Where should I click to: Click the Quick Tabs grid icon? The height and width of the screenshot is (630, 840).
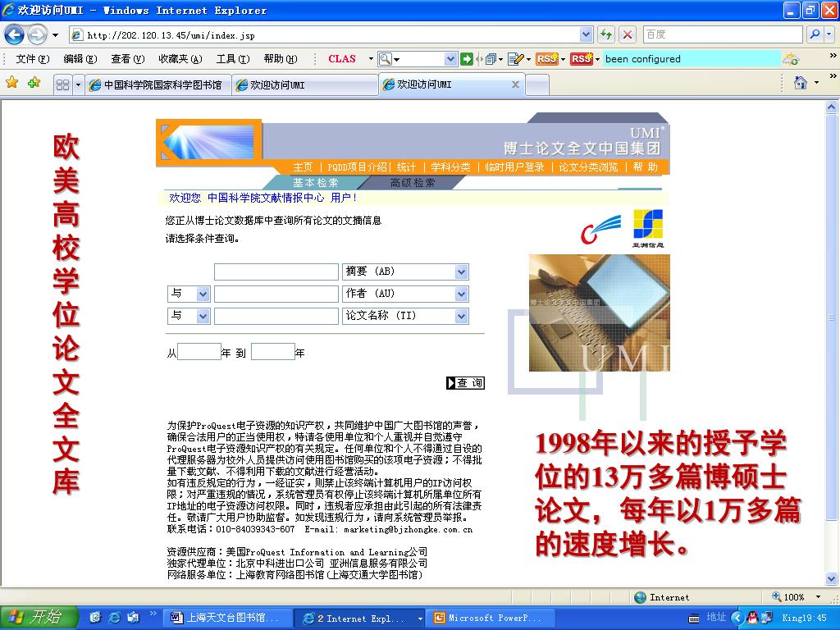point(62,84)
